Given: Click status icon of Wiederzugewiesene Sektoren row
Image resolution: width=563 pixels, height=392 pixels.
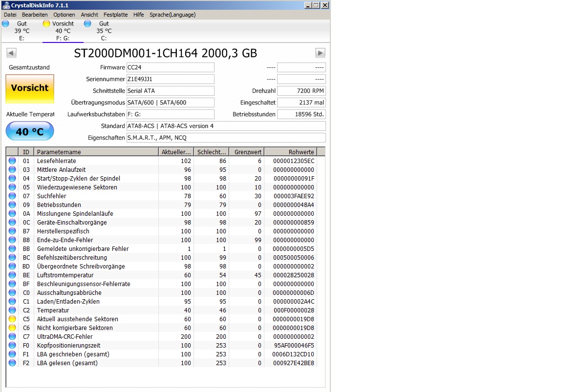Looking at the screenshot, I should (12, 187).
